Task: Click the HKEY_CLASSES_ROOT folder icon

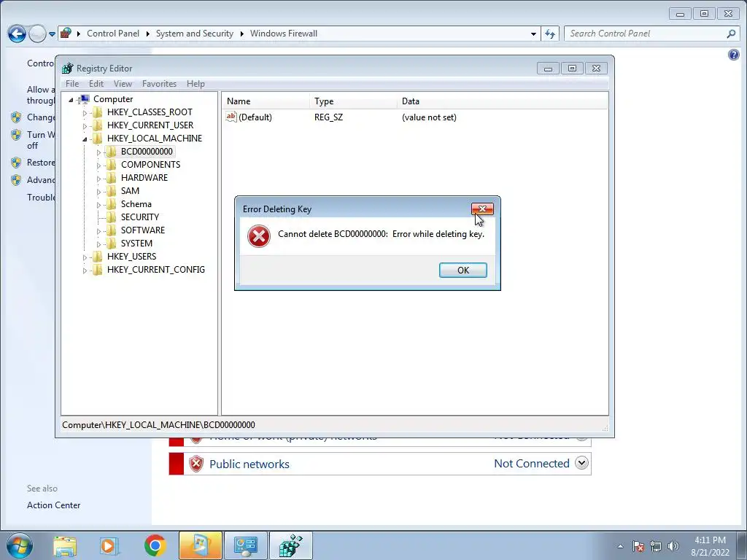Action: click(97, 112)
